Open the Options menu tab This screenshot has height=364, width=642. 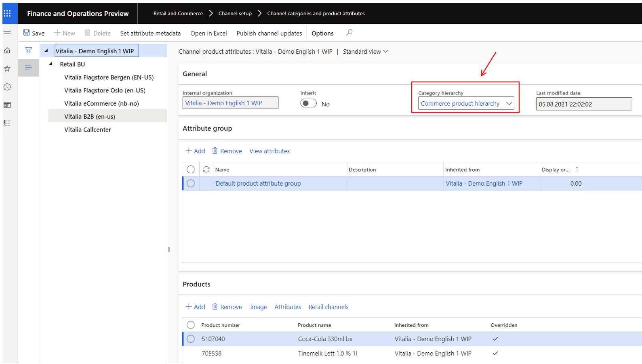click(x=322, y=33)
